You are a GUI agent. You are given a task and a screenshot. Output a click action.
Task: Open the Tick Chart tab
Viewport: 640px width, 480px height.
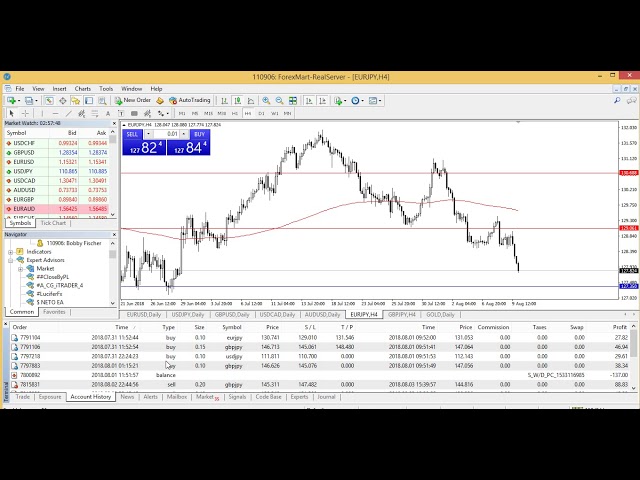54,223
